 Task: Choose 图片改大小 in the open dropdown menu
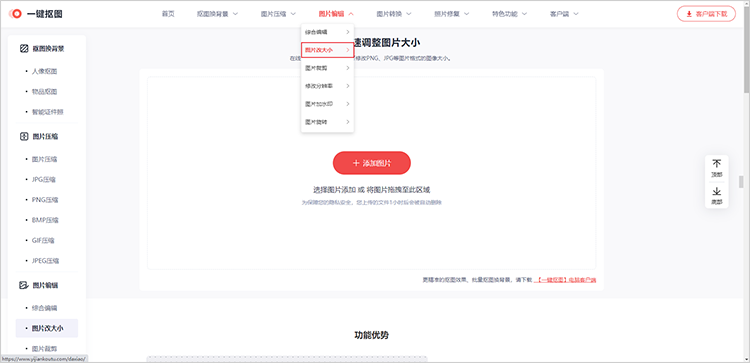tap(328, 50)
